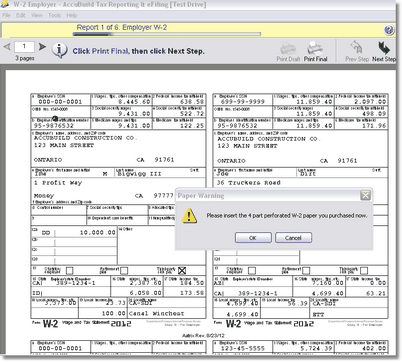This screenshot has height=362, width=402.
Task: Click 'Click Print Final, then click Next Step' instruction
Action: pyautogui.click(x=138, y=51)
